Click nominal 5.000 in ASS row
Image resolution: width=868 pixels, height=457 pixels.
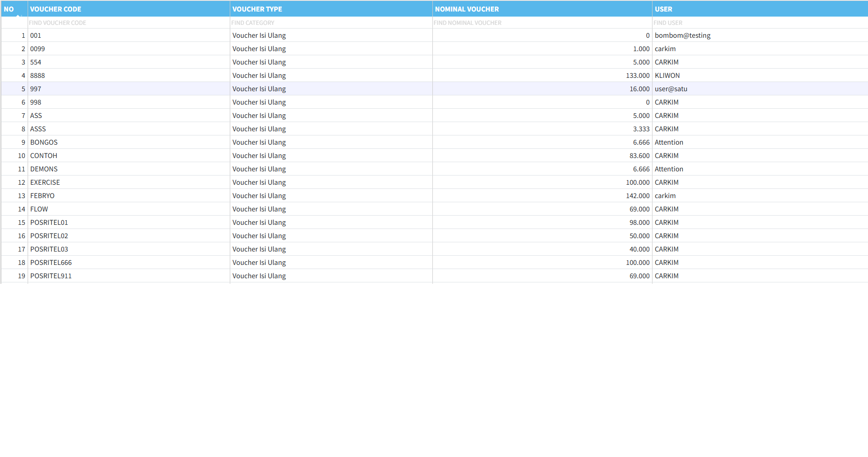641,116
